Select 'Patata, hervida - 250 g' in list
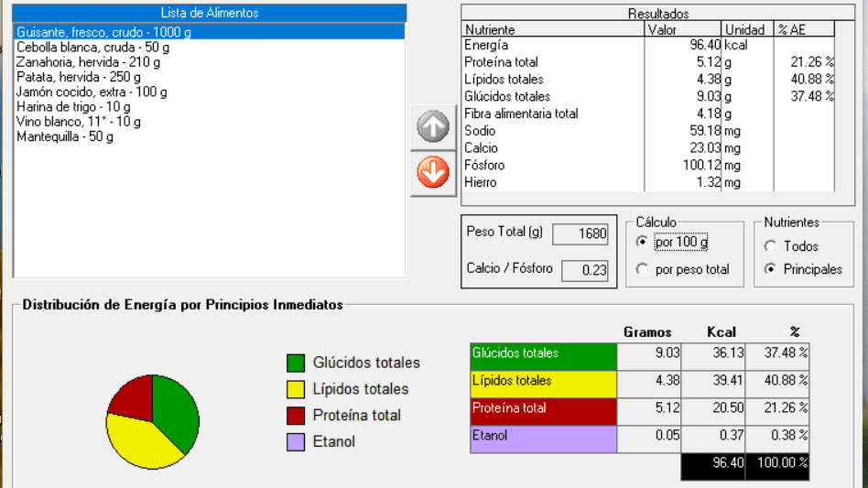 pyautogui.click(x=79, y=77)
